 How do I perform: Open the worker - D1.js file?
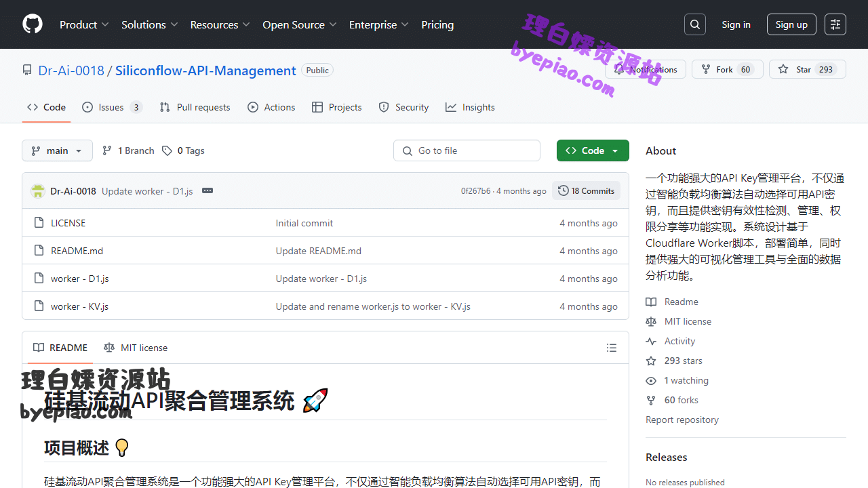coord(79,279)
